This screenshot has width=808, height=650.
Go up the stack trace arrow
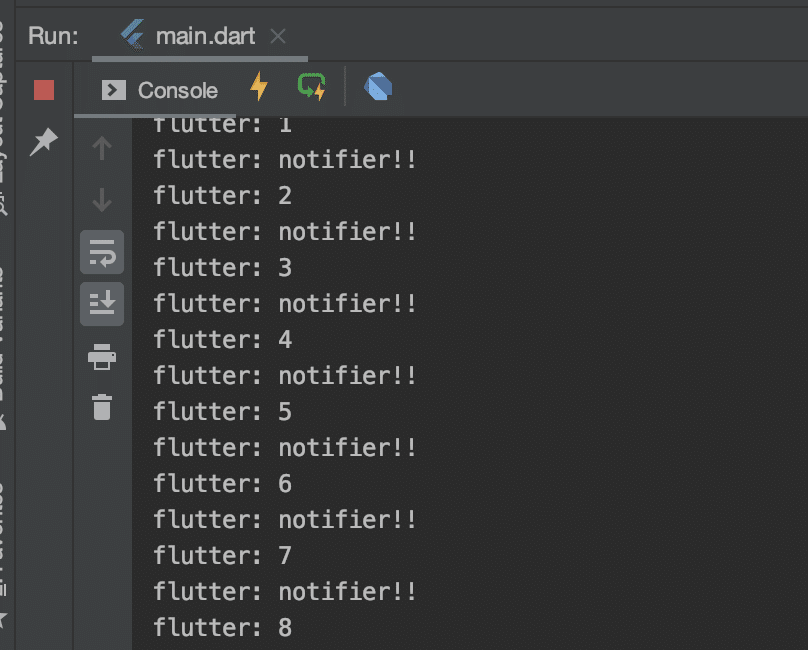pos(102,148)
